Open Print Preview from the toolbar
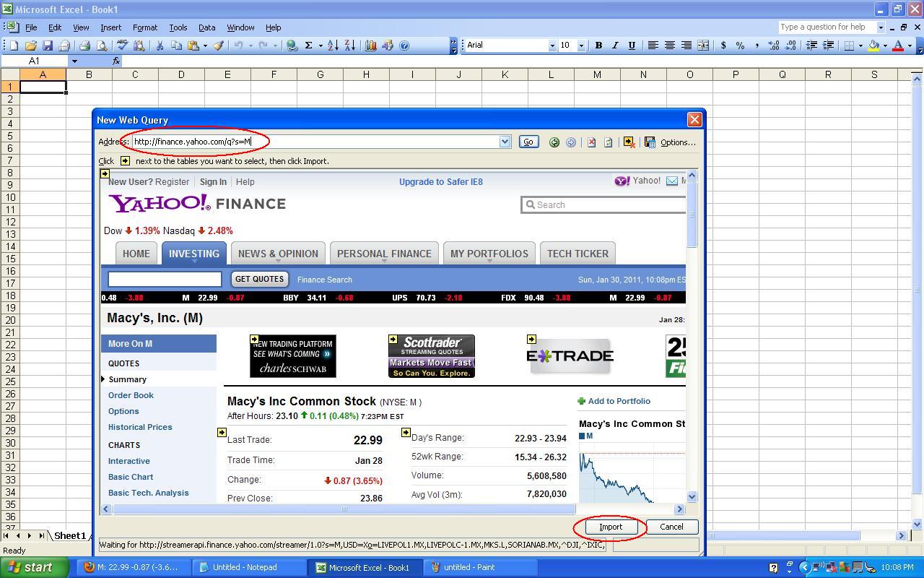Screen dimensions: 924x578 point(101,46)
